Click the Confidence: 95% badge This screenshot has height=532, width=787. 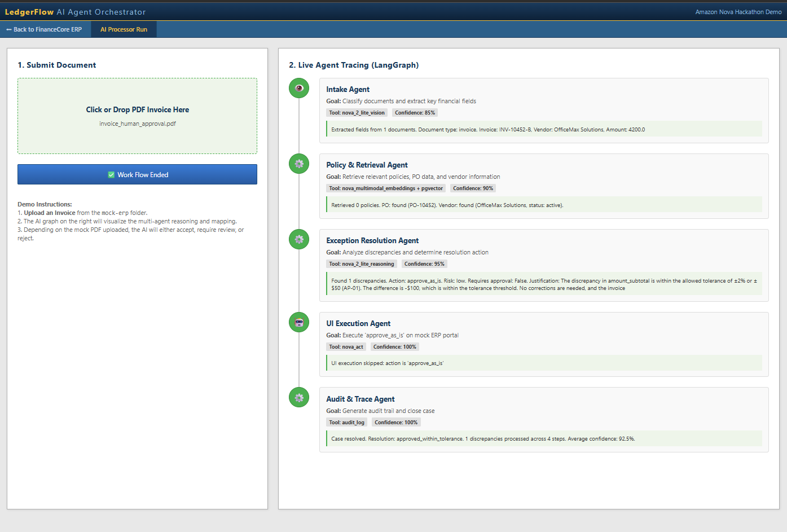click(x=424, y=264)
